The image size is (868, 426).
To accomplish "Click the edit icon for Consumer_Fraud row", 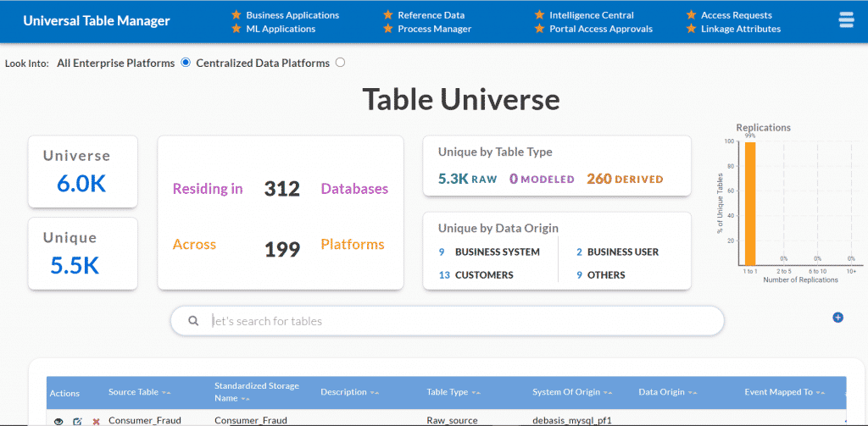I will tap(77, 421).
